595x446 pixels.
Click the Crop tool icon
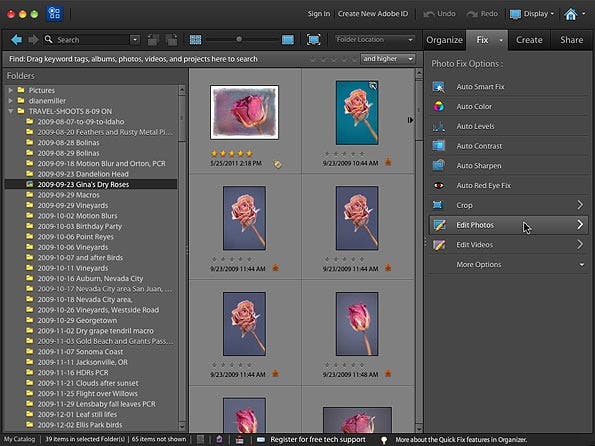pyautogui.click(x=438, y=205)
